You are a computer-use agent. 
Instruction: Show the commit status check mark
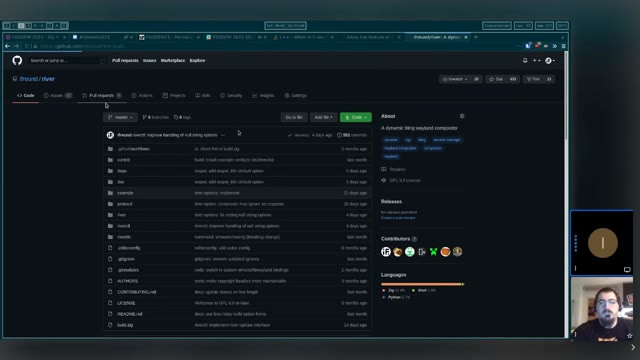pos(290,135)
